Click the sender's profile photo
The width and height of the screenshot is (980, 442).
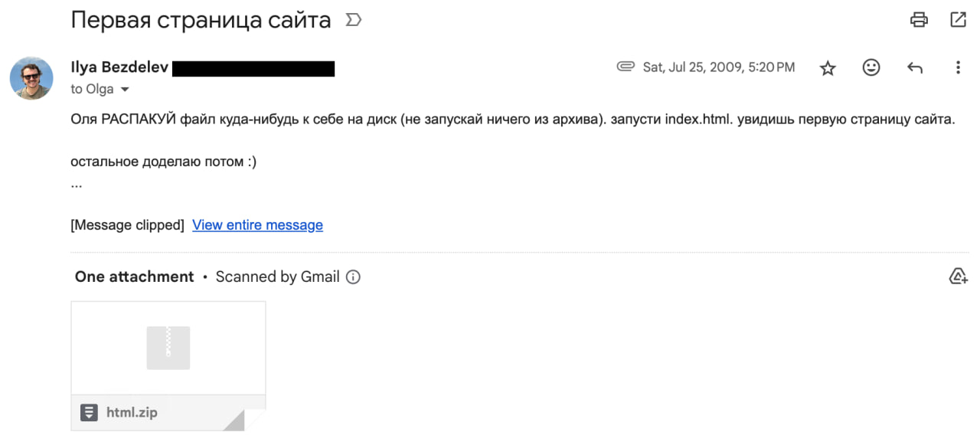(31, 78)
